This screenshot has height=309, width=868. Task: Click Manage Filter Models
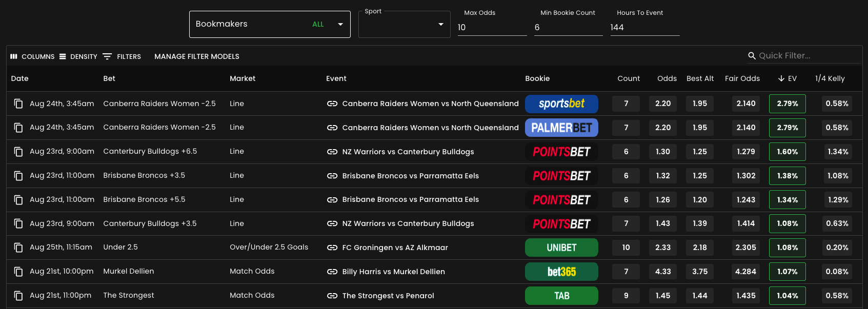197,56
